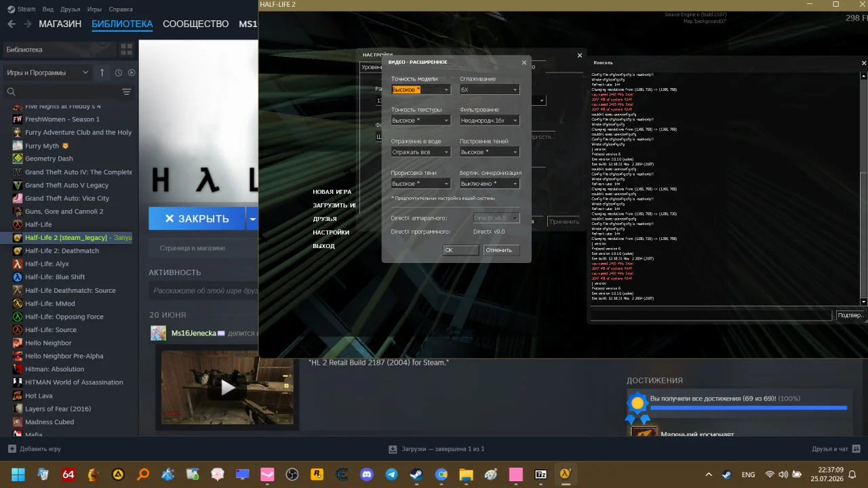The image size is (868, 488).
Task: Open Telegram from the taskbar
Action: coord(392,474)
